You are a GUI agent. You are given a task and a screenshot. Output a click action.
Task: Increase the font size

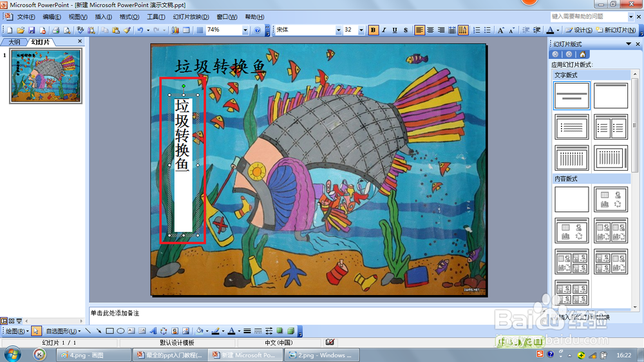pyautogui.click(x=500, y=30)
